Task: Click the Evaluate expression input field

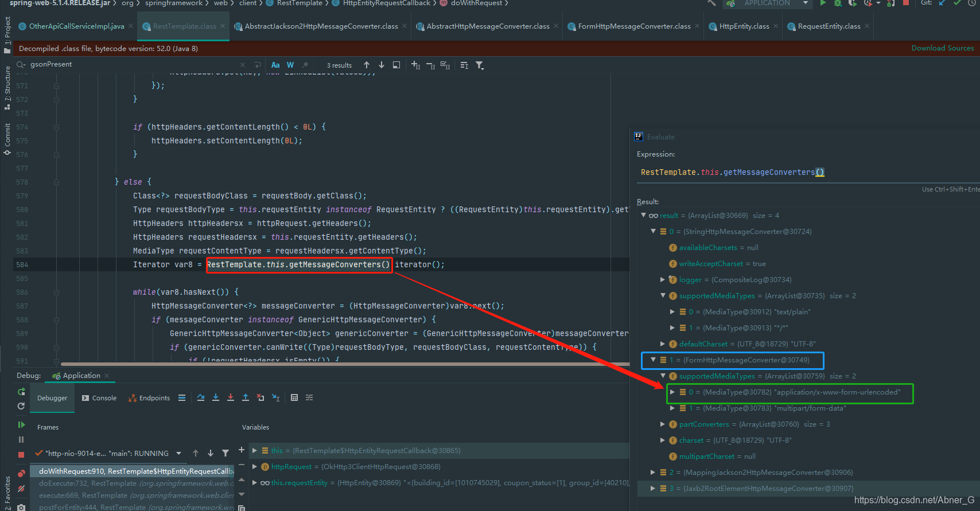Action: (807, 172)
